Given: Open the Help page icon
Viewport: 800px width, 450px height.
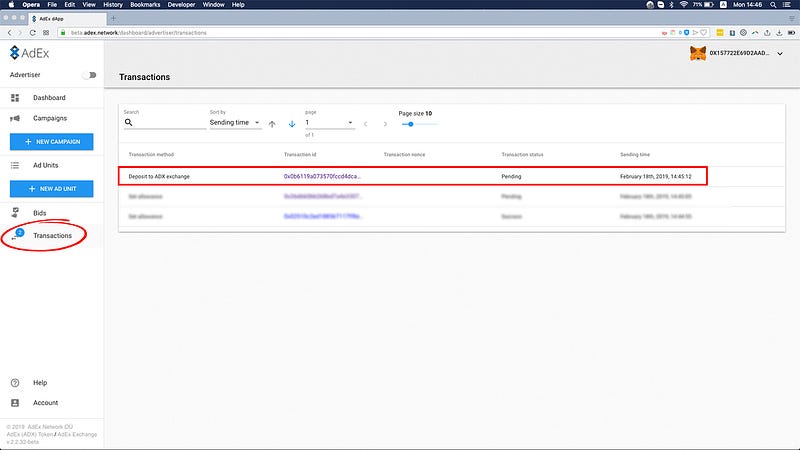Looking at the screenshot, I should [15, 383].
